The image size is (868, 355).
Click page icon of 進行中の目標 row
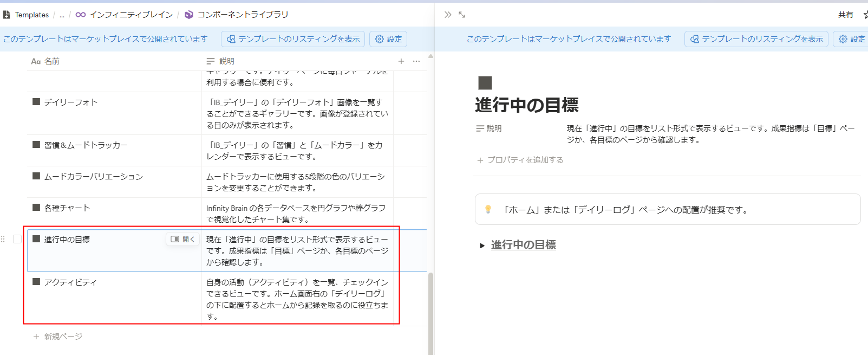tap(36, 239)
